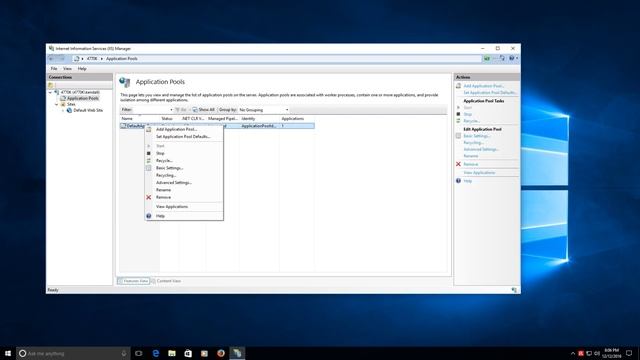Viewport: 640px width, 360px height.
Task: Click the Go filter funnel button
Action: [x=181, y=110]
